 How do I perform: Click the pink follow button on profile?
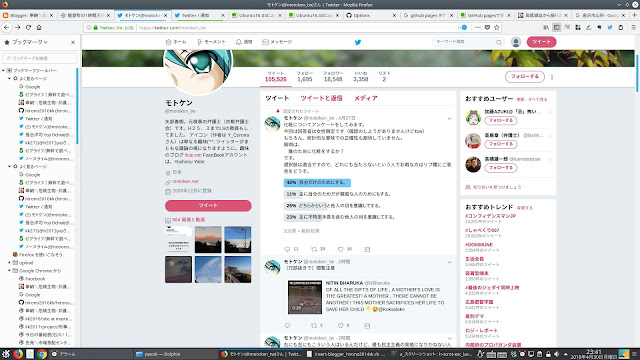coord(524,77)
